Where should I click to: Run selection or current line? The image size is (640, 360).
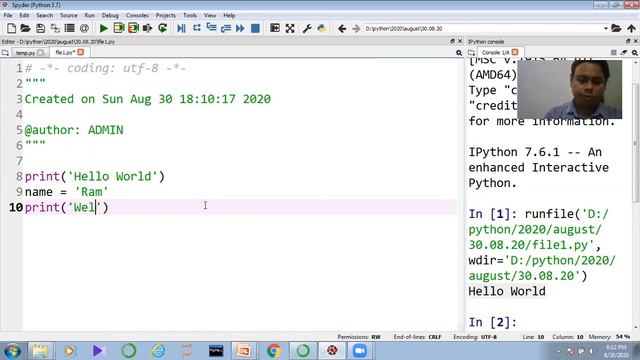click(147, 28)
